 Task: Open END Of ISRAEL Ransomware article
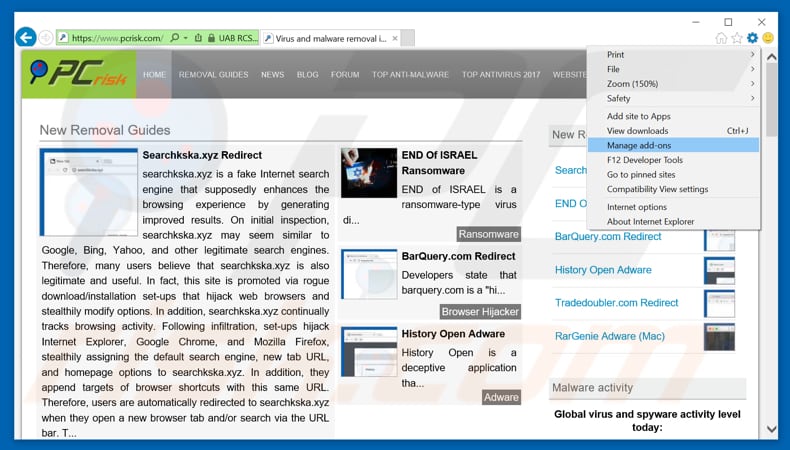(439, 163)
